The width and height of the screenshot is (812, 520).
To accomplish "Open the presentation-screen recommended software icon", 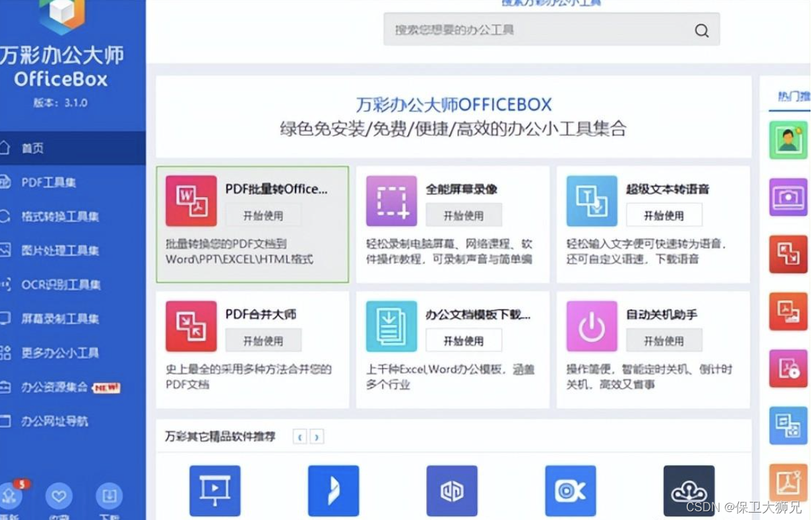I will tap(215, 491).
